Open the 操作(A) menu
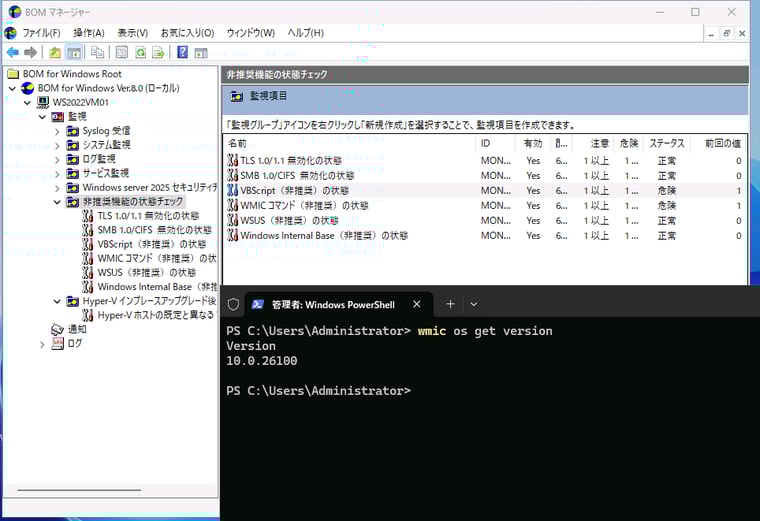The width and height of the screenshot is (760, 521). (89, 33)
